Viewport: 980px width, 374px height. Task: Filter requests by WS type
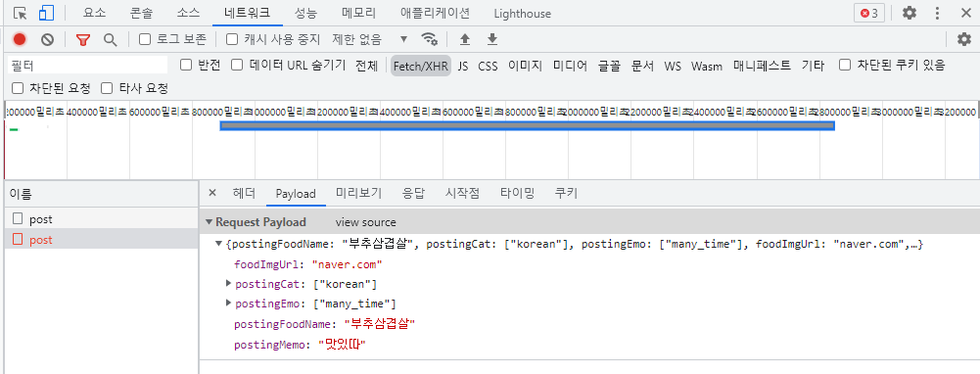pyautogui.click(x=673, y=66)
